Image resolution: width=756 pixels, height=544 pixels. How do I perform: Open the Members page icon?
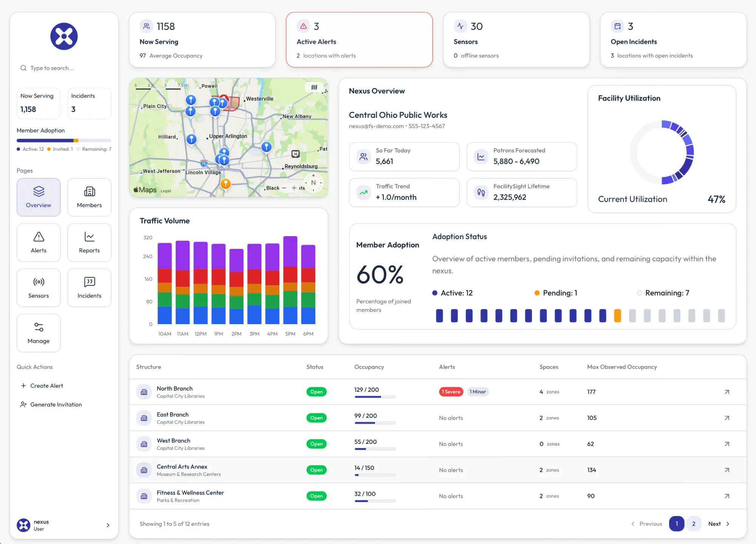89,192
